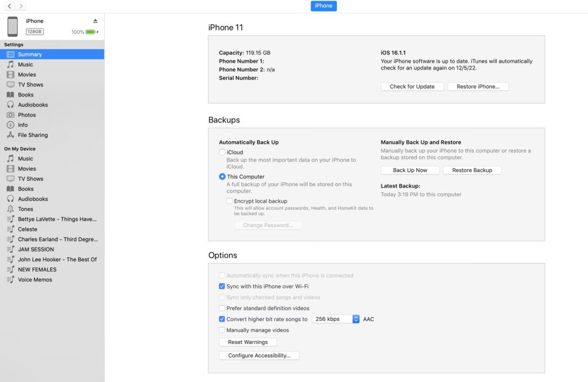588x382 pixels.
Task: Click the forward navigation arrow
Action: coord(21,6)
